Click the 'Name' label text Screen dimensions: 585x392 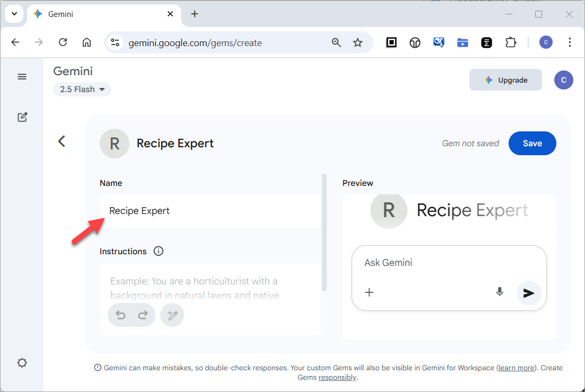[111, 183]
